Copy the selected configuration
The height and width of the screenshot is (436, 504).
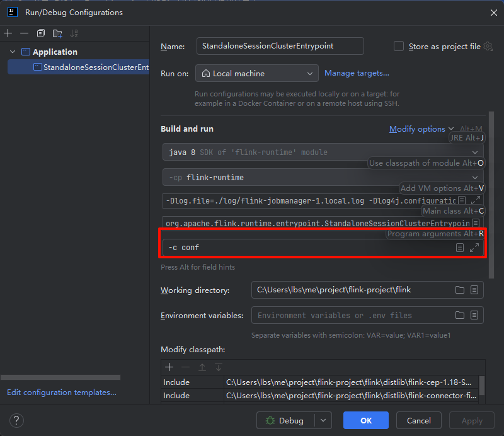[41, 33]
